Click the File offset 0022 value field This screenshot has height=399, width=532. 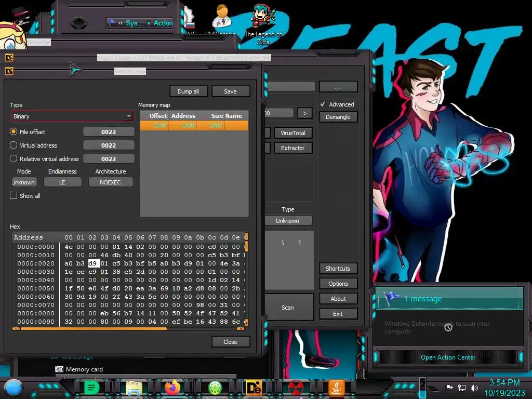click(x=109, y=131)
